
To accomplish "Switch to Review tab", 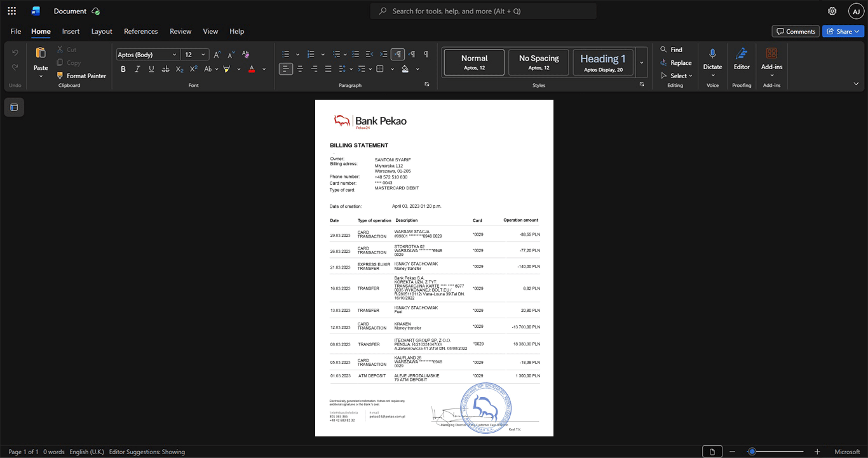I will (x=180, y=31).
